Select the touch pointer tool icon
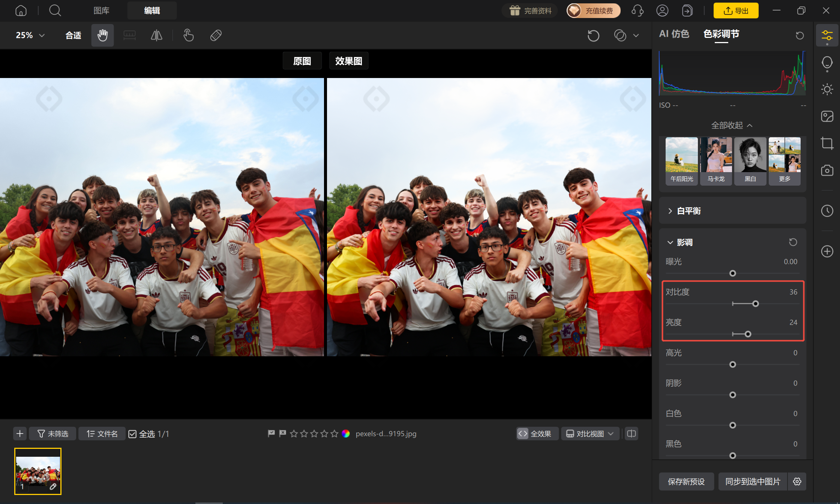This screenshot has height=504, width=840. (188, 35)
